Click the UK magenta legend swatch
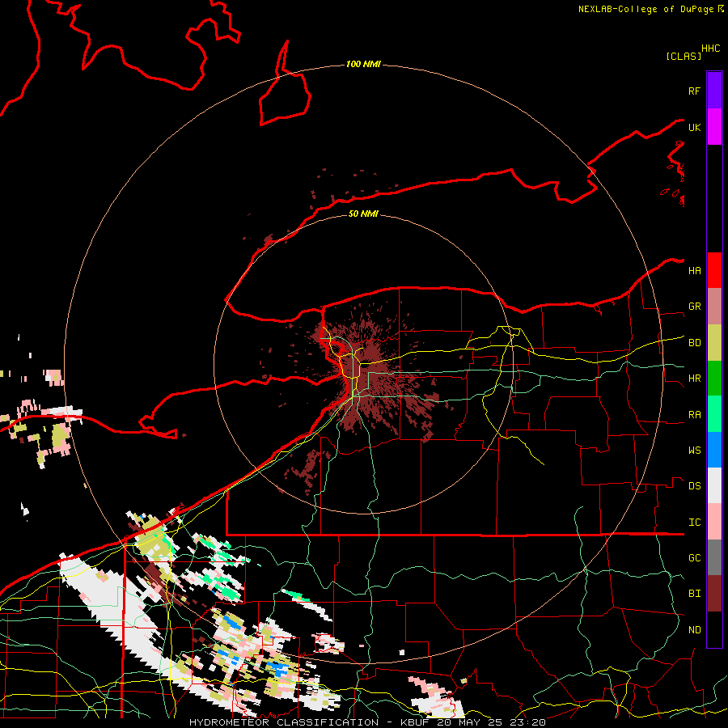This screenshot has width=728, height=728. (714, 127)
